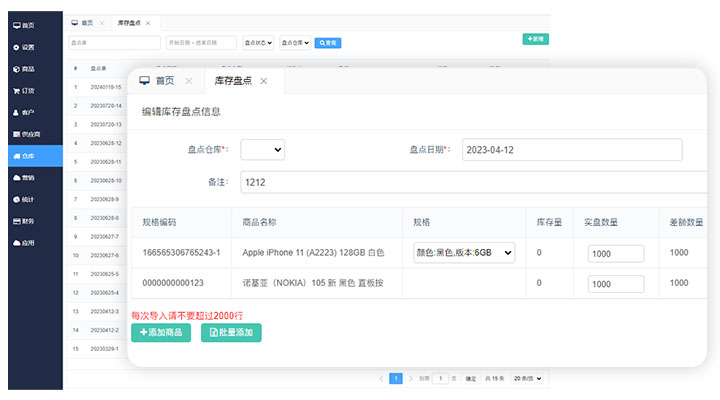Select the 库存盘点 tab in the dialog
The image size is (720, 400).
232,80
